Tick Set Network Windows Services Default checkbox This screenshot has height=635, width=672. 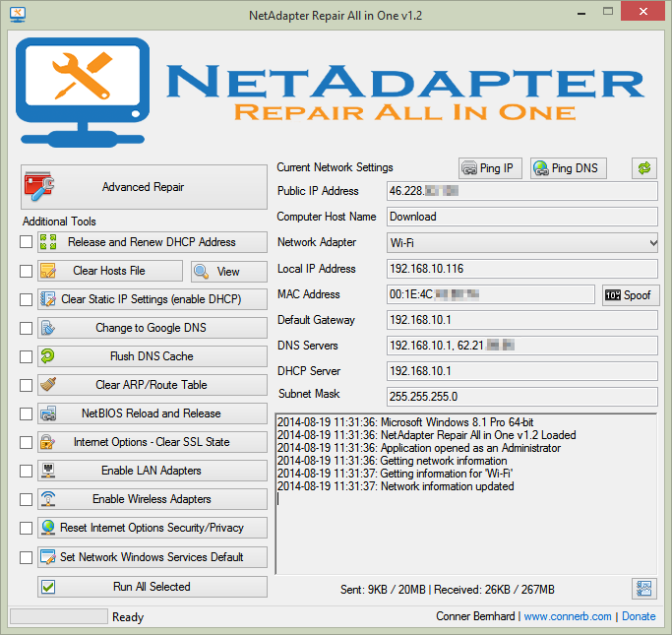click(x=27, y=557)
